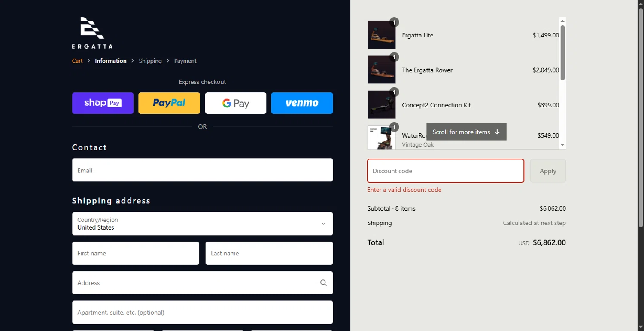Select Information breadcrumb step
Screen dimensions: 644x331
pyautogui.click(x=111, y=61)
